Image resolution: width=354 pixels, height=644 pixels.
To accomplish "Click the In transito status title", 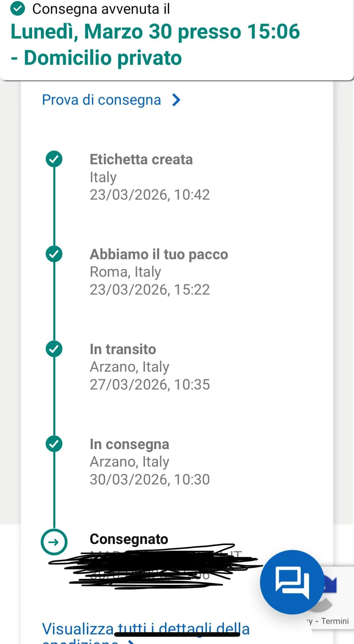I will point(123,349).
